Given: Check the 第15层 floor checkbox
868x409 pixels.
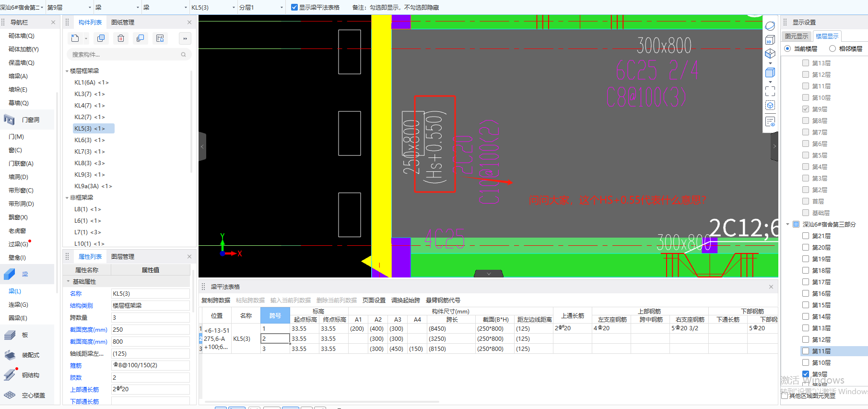Looking at the screenshot, I should [x=806, y=305].
